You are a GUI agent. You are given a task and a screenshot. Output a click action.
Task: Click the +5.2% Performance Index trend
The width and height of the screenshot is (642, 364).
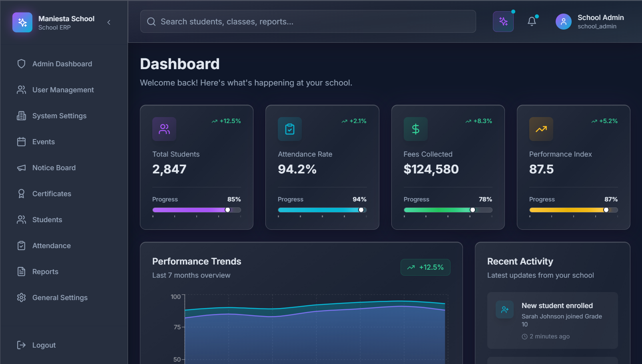click(x=604, y=121)
